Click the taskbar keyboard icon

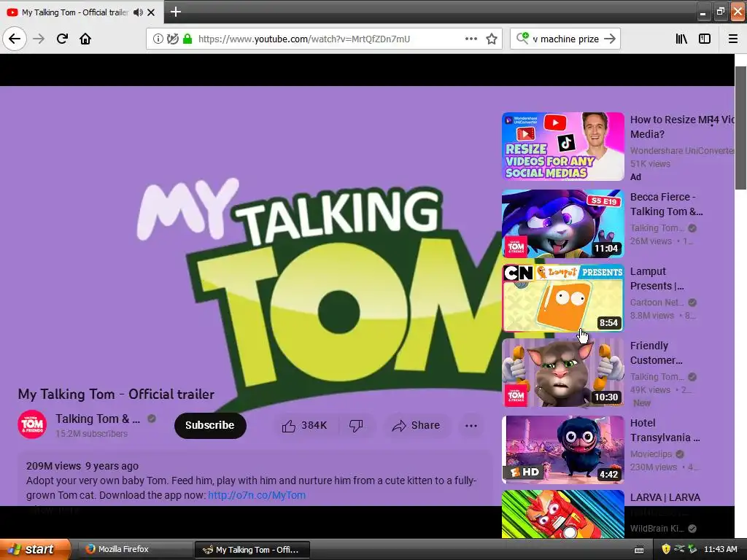[639, 550]
